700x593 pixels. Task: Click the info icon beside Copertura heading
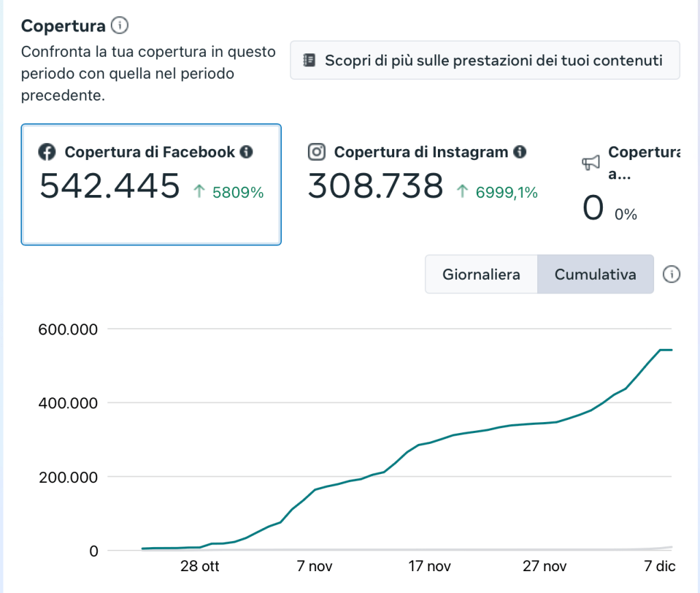(120, 26)
